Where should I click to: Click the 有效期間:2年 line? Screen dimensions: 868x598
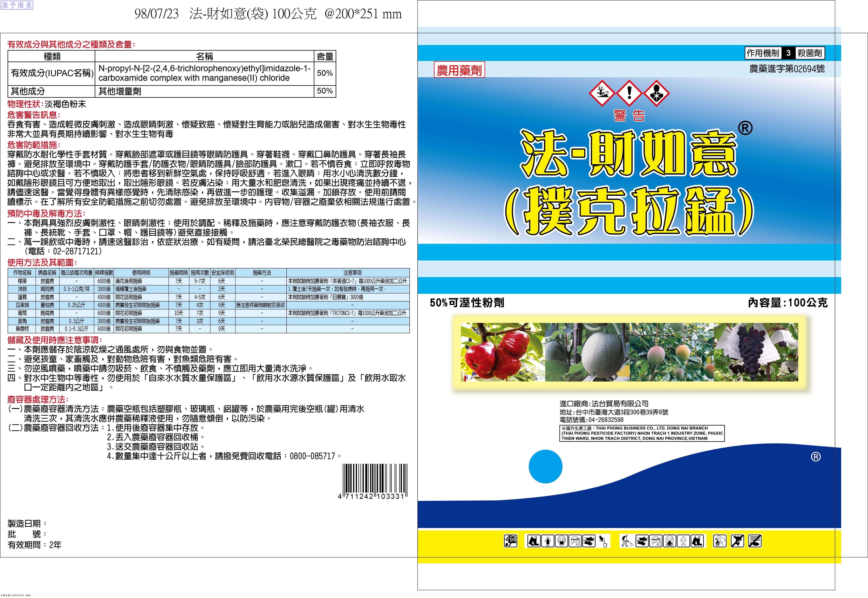coord(34,545)
